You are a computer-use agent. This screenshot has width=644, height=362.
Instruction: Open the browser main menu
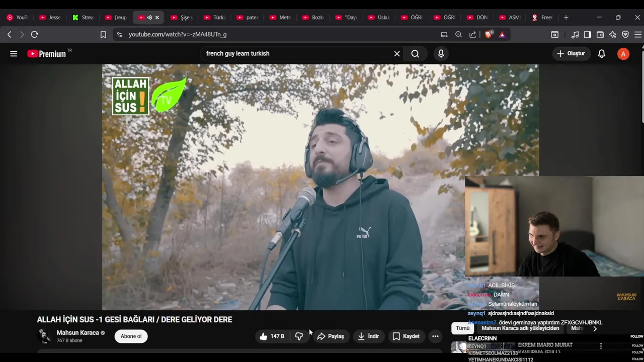(x=638, y=35)
